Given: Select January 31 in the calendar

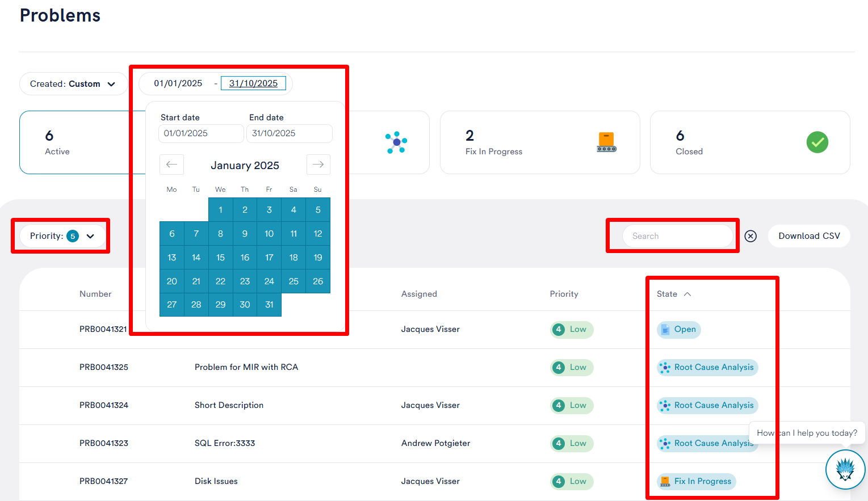Looking at the screenshot, I should (x=269, y=305).
